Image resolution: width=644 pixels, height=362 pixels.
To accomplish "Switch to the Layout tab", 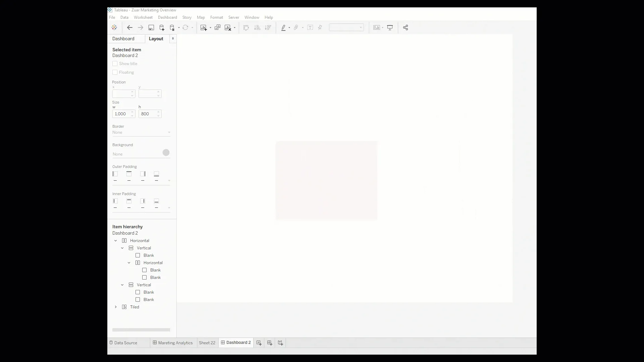I will (156, 39).
